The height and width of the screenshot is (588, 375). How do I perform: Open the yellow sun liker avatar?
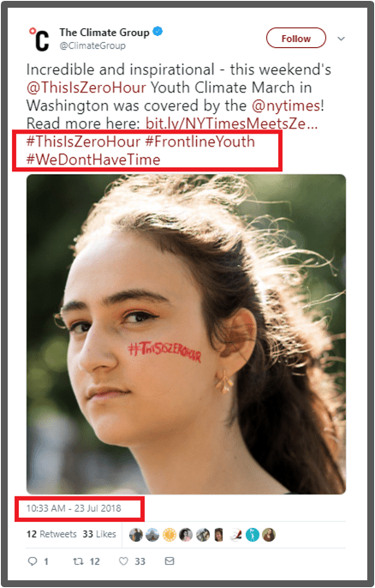[170, 535]
